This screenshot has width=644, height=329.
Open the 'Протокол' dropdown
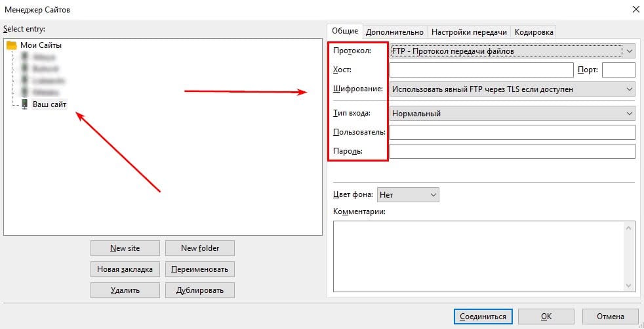512,51
